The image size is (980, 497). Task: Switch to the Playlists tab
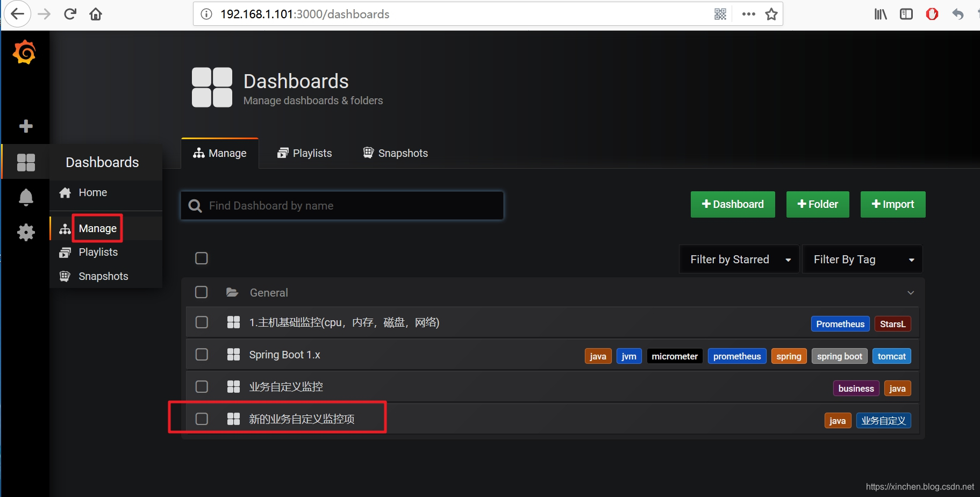(x=305, y=153)
